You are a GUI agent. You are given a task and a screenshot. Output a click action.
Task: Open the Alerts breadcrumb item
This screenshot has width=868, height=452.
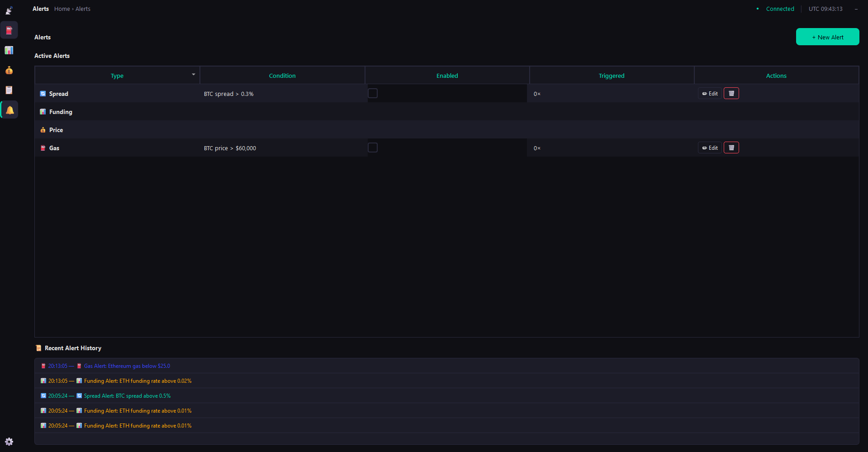click(x=83, y=9)
